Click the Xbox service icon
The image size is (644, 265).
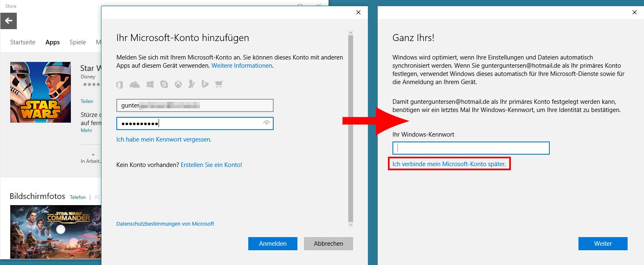[x=178, y=85]
